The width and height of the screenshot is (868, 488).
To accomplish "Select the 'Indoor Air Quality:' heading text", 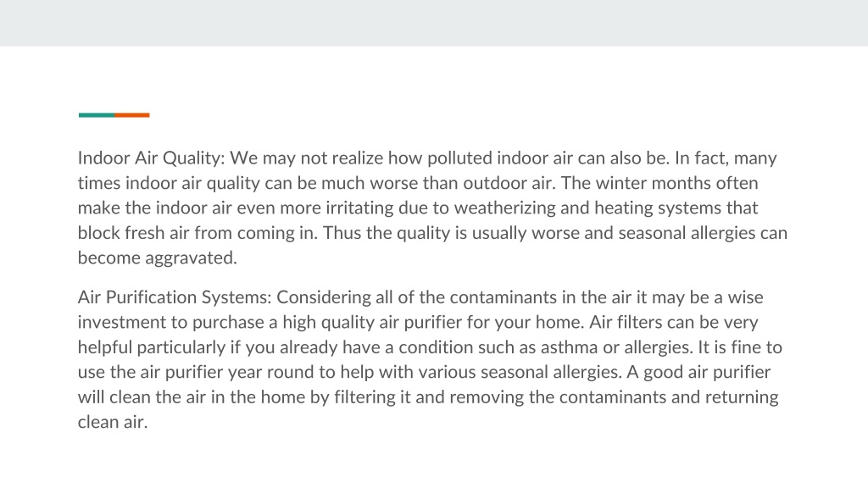I will point(151,158).
